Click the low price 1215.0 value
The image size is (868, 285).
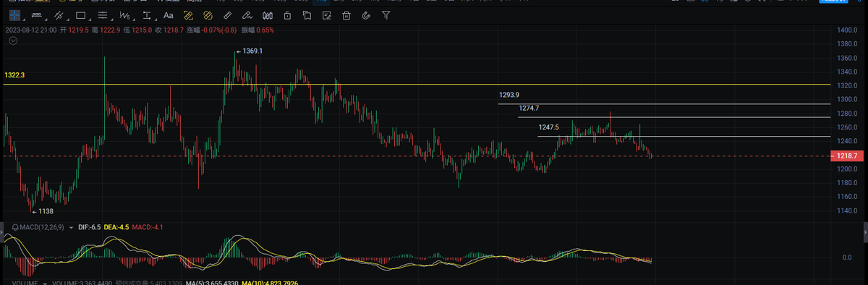point(142,30)
